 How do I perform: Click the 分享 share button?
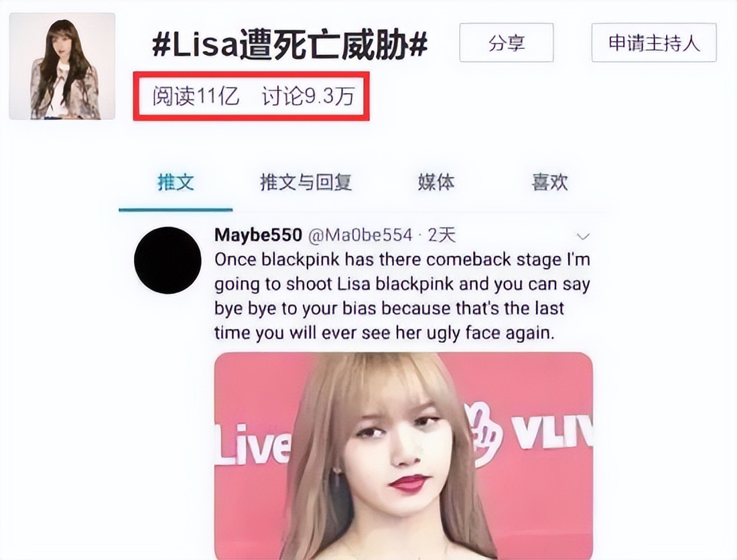pyautogui.click(x=507, y=44)
